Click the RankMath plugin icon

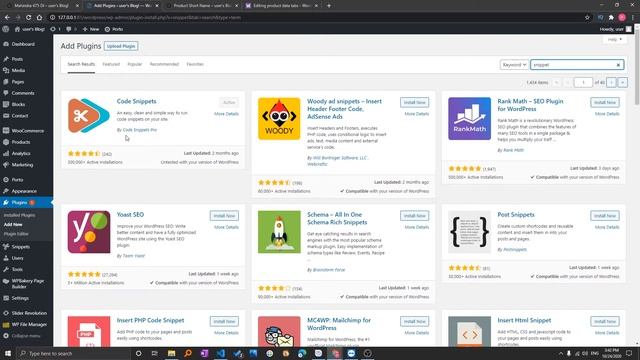(x=469, y=118)
